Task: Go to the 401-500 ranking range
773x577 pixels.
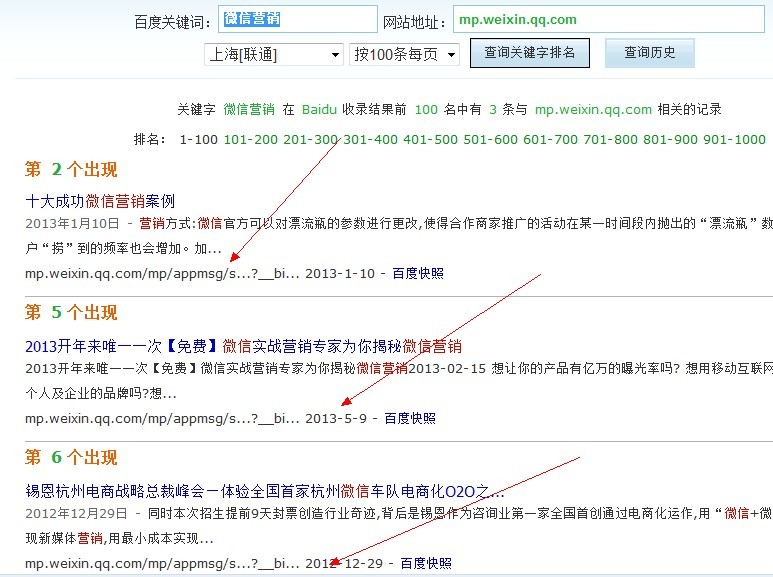Action: click(430, 139)
